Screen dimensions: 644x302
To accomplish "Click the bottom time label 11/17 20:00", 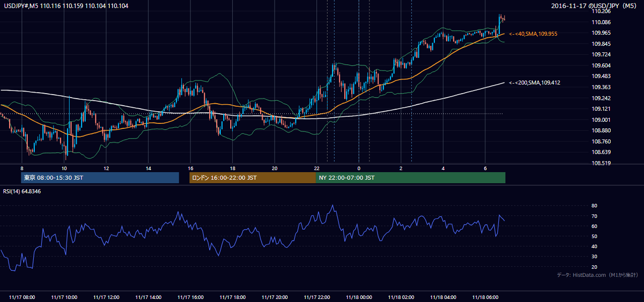I will coord(275,297).
